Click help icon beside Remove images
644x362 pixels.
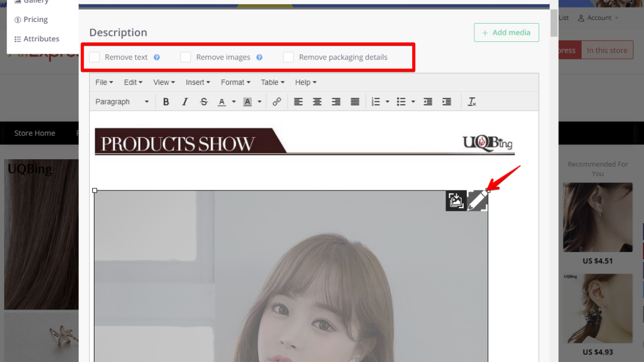259,57
